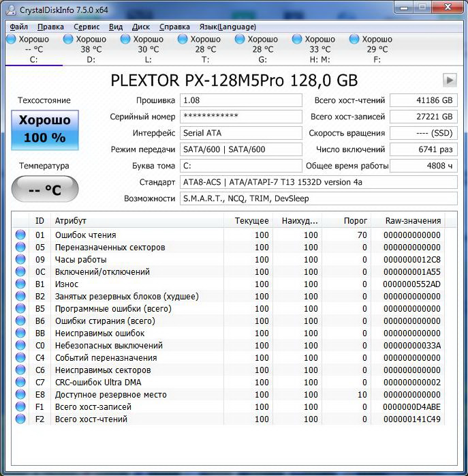Minimize the CrystalDiskInfo window

404,8
